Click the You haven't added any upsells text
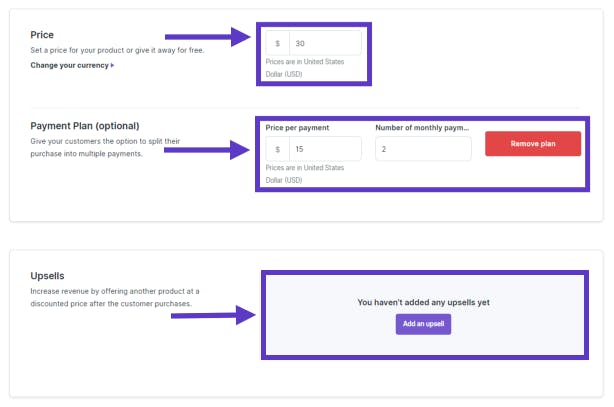The image size is (614, 407). point(423,302)
